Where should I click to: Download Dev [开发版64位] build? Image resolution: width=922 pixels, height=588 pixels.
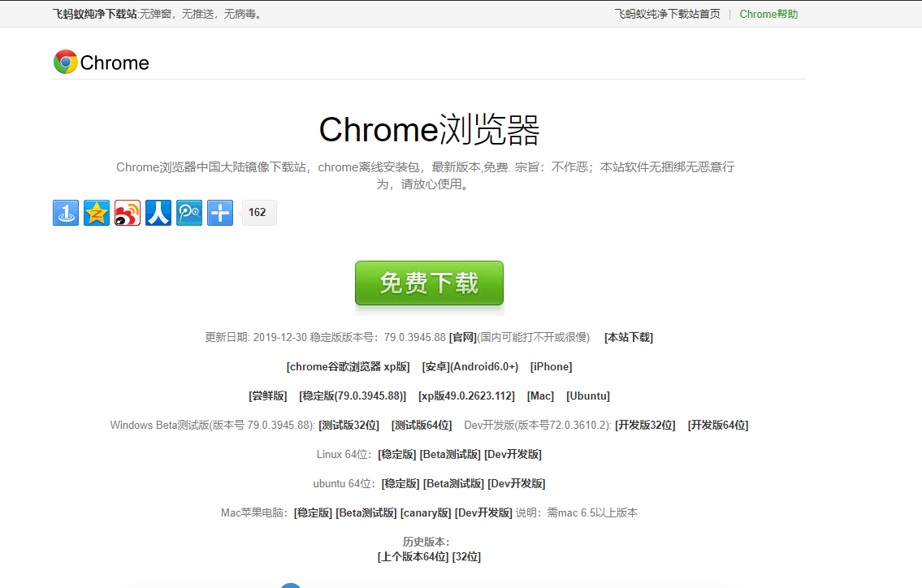(718, 425)
